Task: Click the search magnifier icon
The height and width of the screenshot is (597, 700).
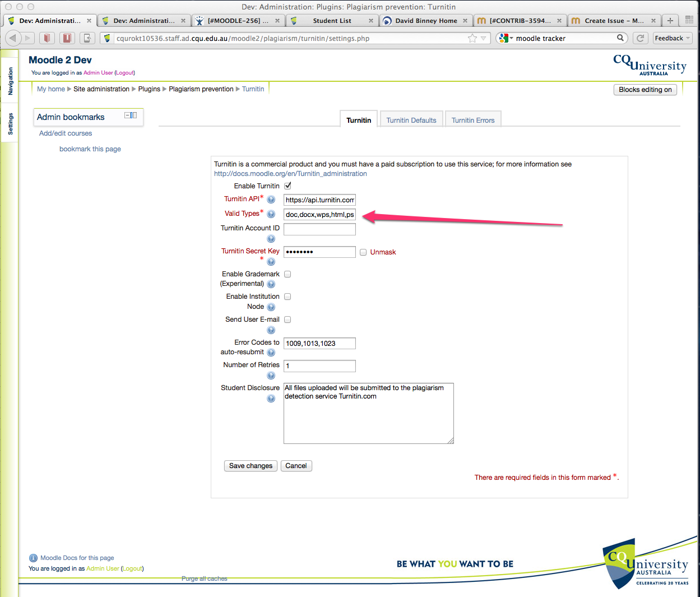Action: click(620, 38)
